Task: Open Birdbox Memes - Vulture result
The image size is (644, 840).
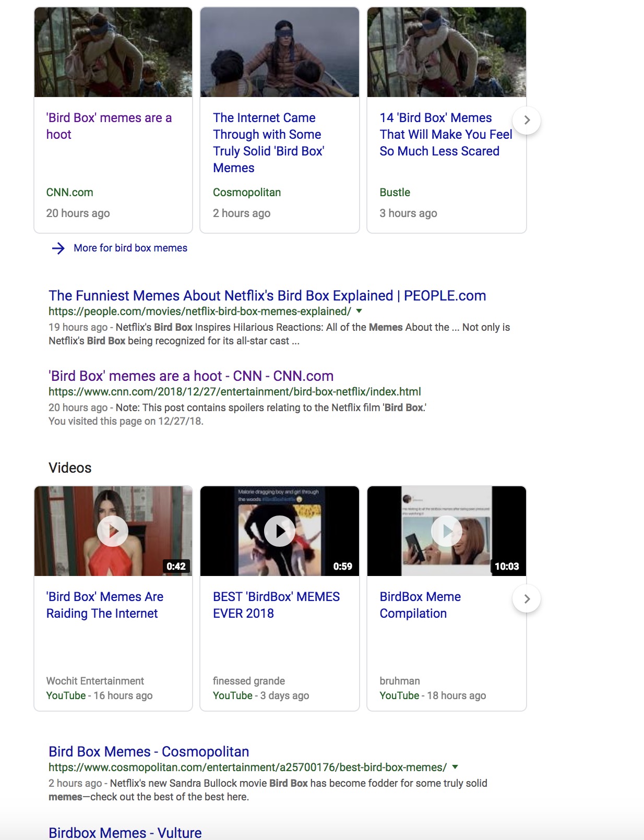Action: [x=125, y=833]
